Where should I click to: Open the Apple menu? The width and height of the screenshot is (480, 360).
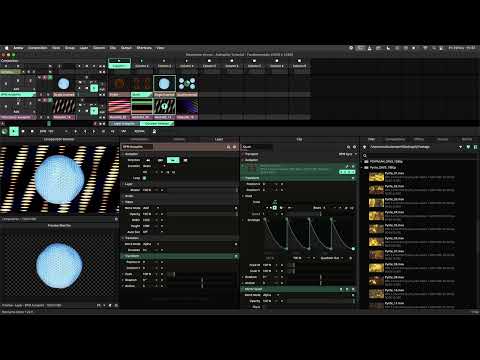tap(6, 48)
